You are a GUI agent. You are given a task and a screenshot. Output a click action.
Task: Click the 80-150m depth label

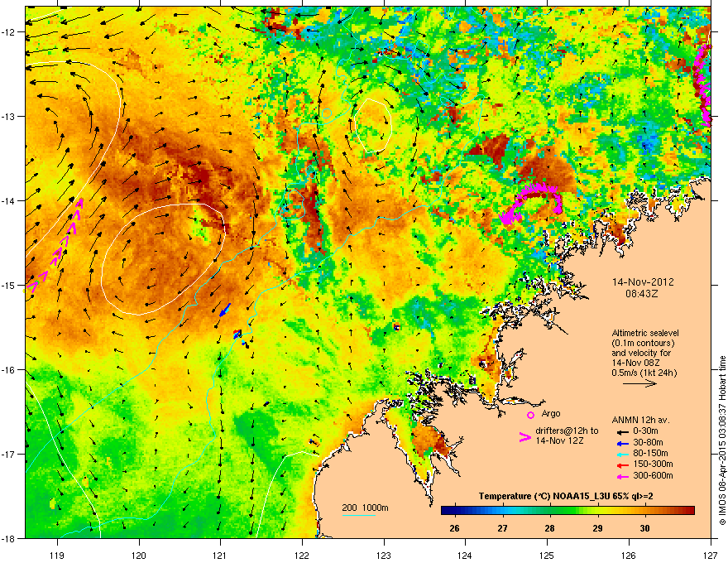pyautogui.click(x=650, y=454)
